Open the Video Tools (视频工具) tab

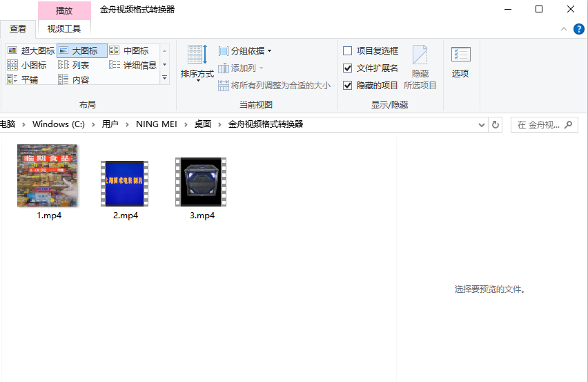tap(64, 29)
